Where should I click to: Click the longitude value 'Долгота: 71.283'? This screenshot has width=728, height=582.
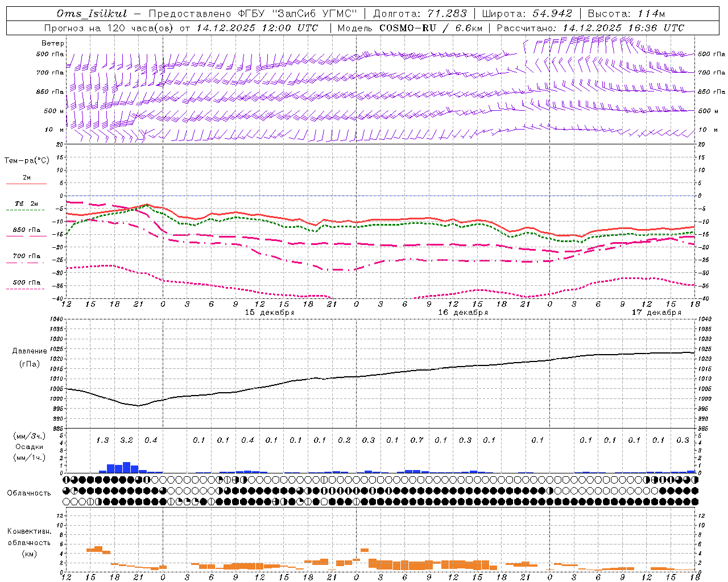click(420, 14)
